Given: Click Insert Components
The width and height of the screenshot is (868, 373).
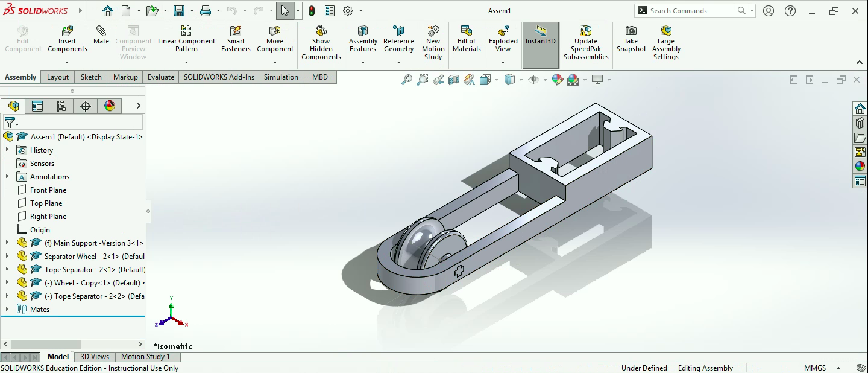Looking at the screenshot, I should 68,39.
